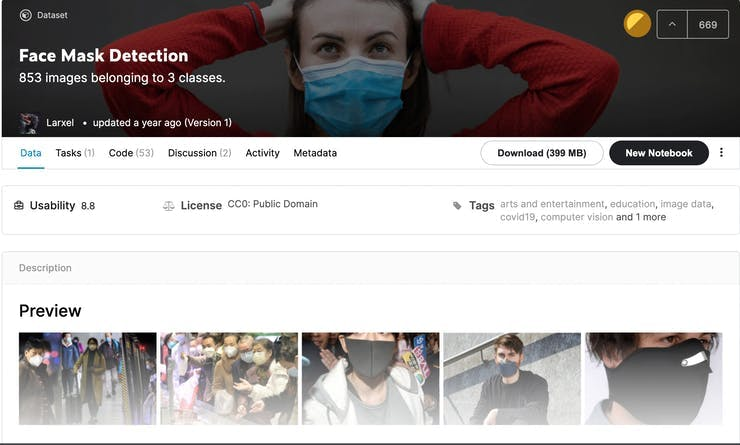Upvote the dataset with the arrow button
740x445 pixels.
[x=672, y=25]
